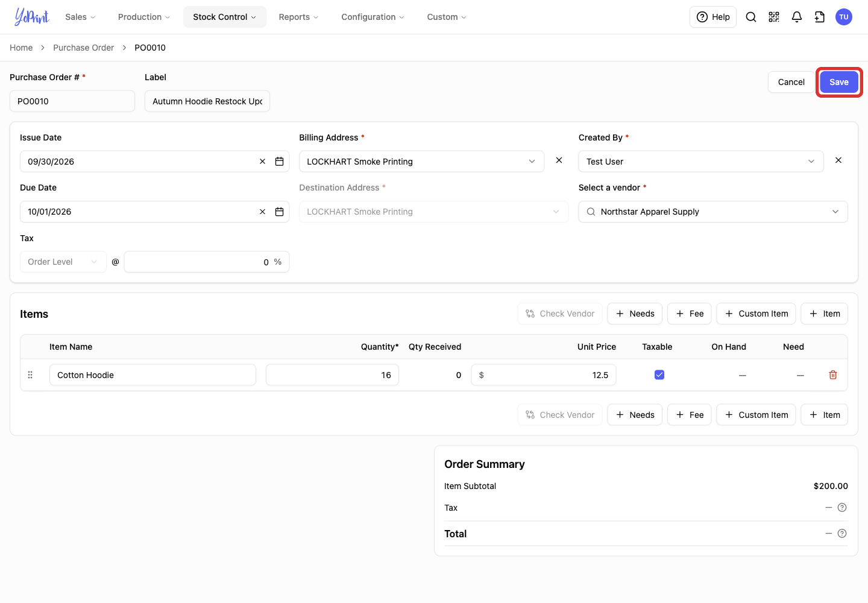Viewport: 868px width, 603px height.
Task: Add a Custom Item from the top toolbar
Action: pyautogui.click(x=756, y=314)
